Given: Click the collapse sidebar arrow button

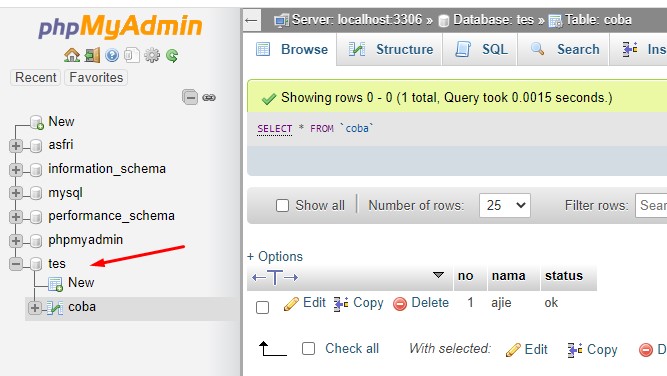Looking at the screenshot, I should 251,20.
